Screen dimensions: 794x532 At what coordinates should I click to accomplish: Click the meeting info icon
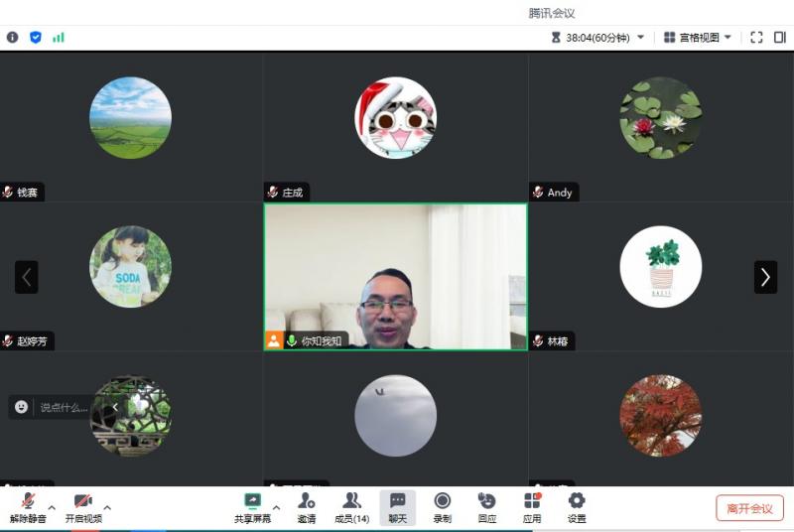click(x=13, y=38)
